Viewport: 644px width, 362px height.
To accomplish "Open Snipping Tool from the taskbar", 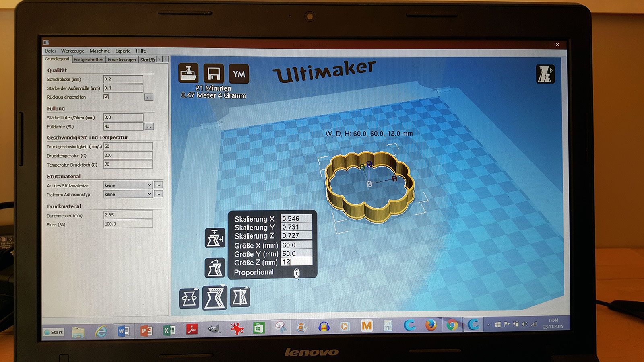I will [281, 327].
